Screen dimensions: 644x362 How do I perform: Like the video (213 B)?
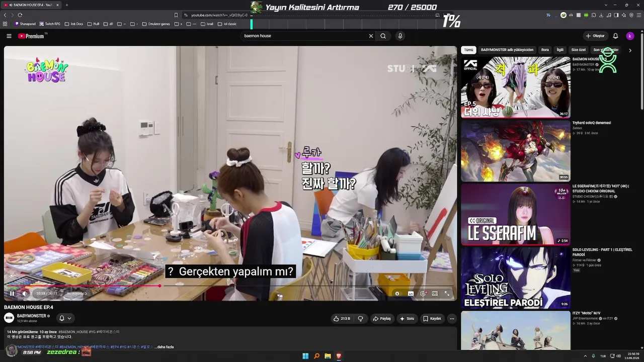click(x=342, y=318)
